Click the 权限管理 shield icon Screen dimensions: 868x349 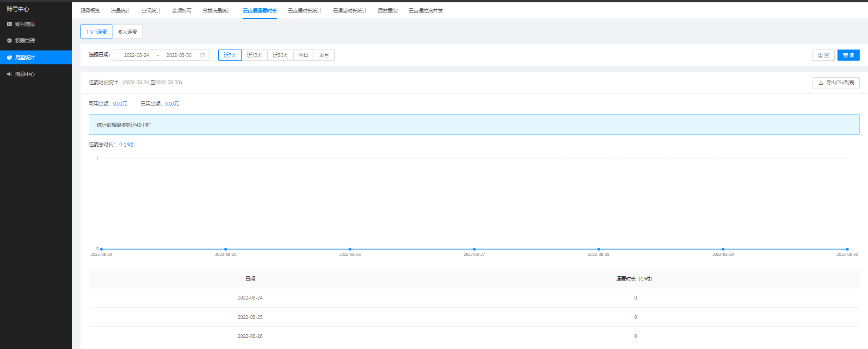point(9,41)
